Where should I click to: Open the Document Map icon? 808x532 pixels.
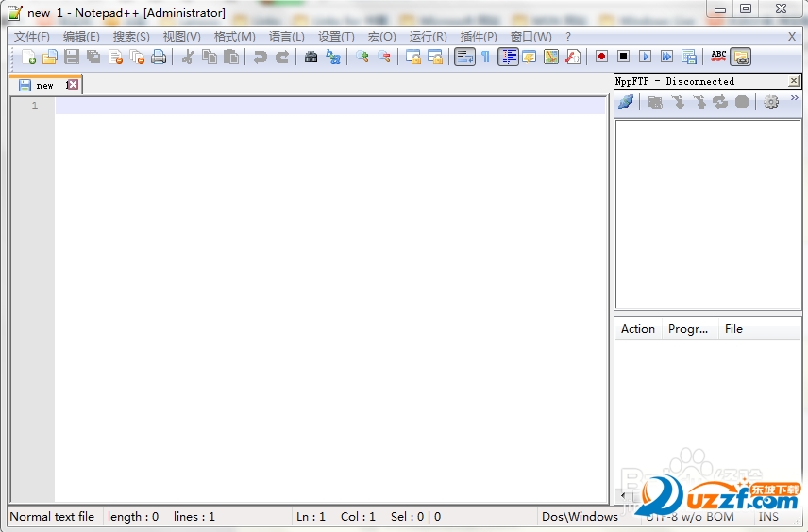(x=551, y=57)
